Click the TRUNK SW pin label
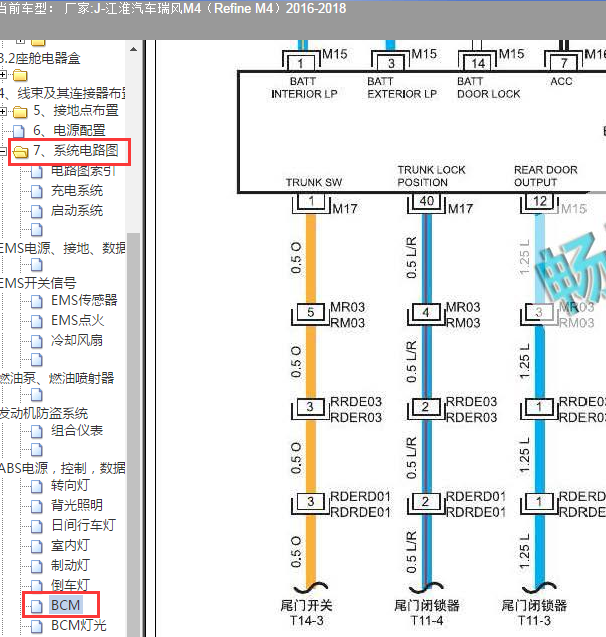606x637 pixels. tap(314, 182)
